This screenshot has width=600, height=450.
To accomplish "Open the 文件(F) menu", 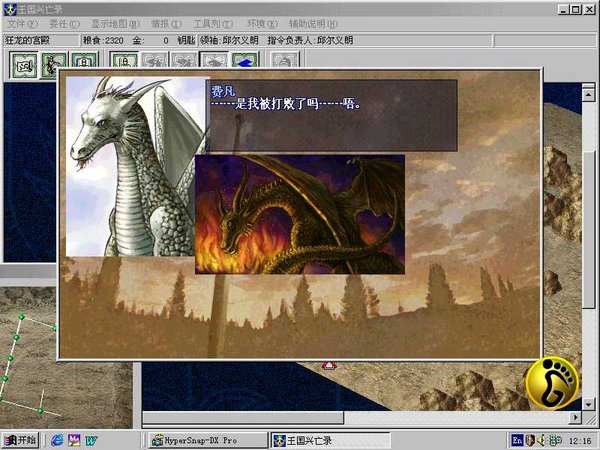I will click(x=23, y=24).
